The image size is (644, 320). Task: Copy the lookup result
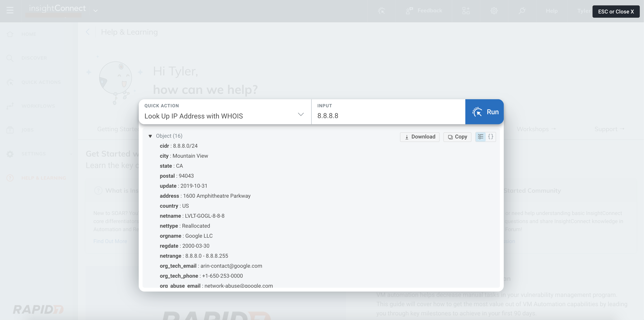tap(457, 137)
